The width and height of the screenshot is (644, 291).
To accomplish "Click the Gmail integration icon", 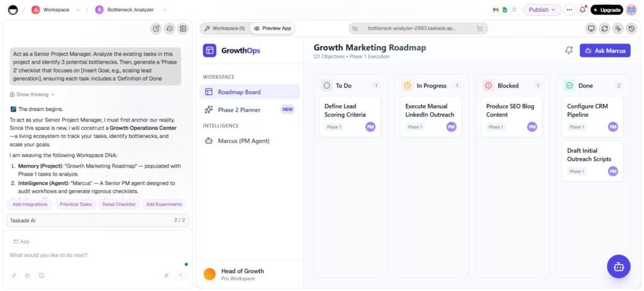I will (x=496, y=9).
